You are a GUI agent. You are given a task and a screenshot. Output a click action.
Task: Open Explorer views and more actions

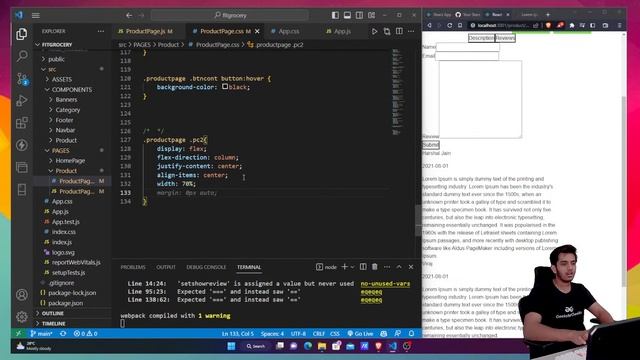pyautogui.click(x=101, y=31)
